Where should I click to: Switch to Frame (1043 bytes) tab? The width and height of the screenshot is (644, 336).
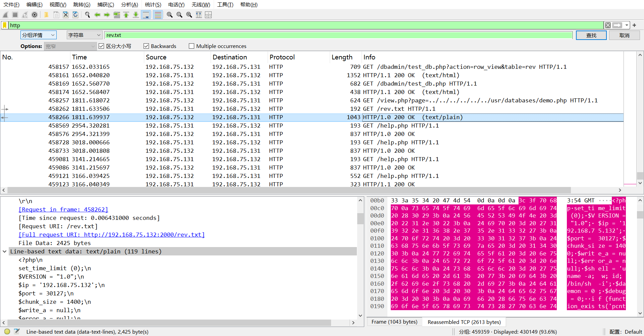coord(394,322)
